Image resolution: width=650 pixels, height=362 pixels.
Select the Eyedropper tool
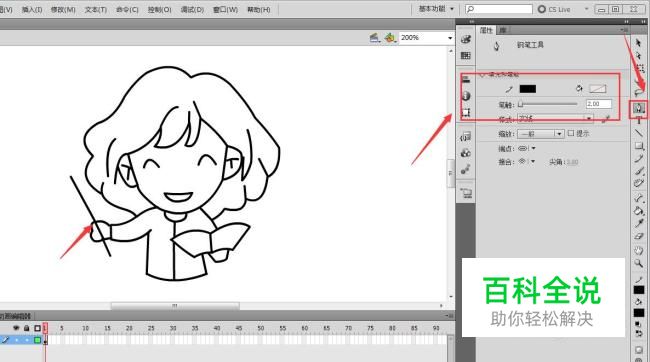click(639, 224)
